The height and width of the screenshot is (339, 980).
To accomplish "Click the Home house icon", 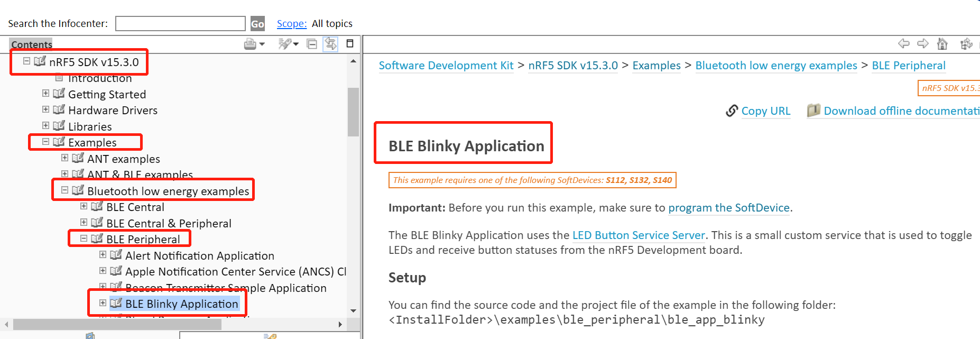I will point(942,43).
